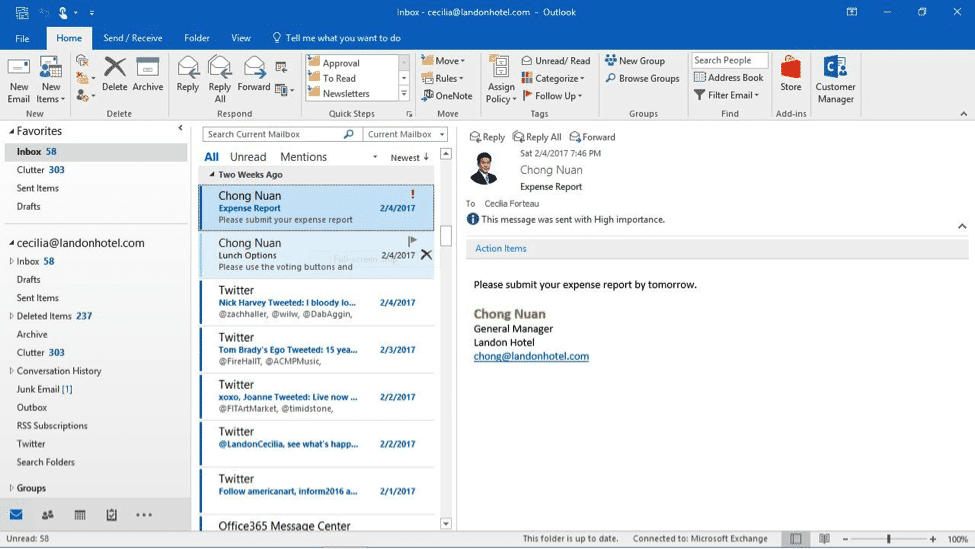975x549 pixels.
Task: Click the New Email icon
Action: [18, 78]
